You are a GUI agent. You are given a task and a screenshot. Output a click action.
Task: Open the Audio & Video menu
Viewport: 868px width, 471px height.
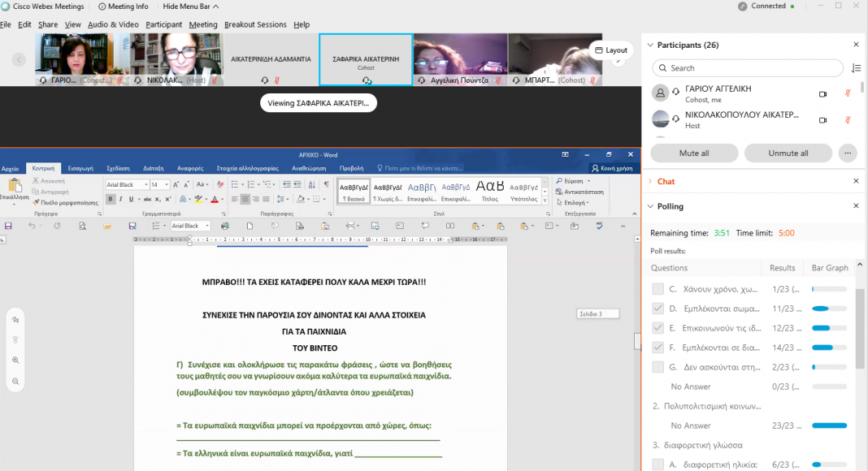click(113, 25)
